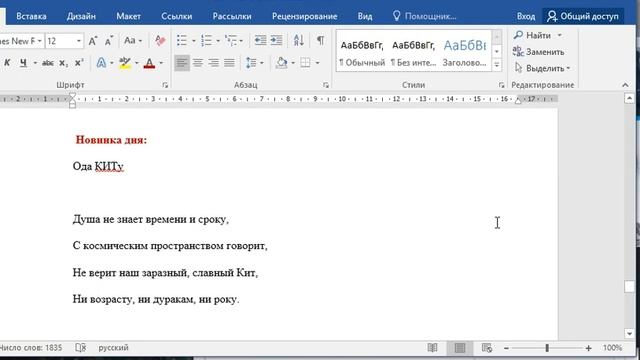
Task: Apply the Обычный style
Action: [x=362, y=52]
